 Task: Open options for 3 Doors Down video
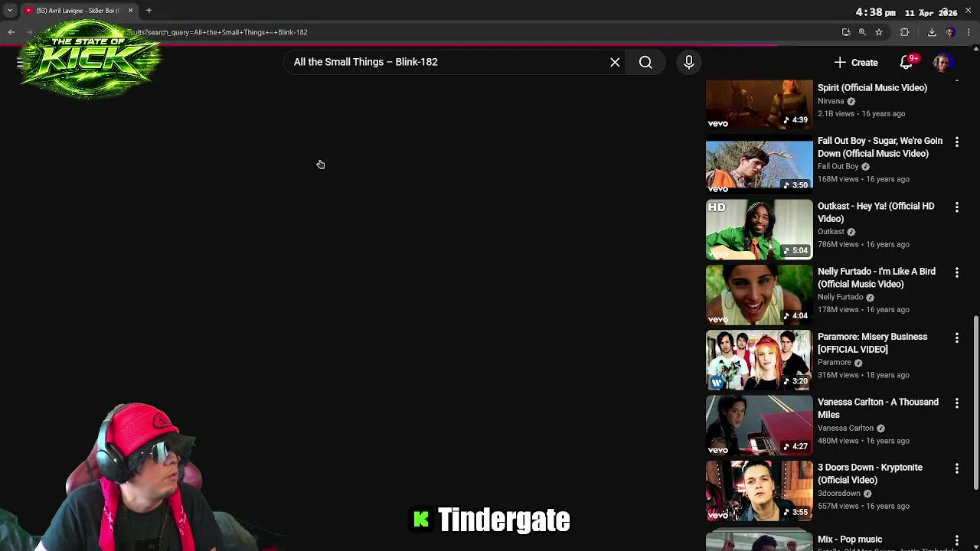coord(956,468)
